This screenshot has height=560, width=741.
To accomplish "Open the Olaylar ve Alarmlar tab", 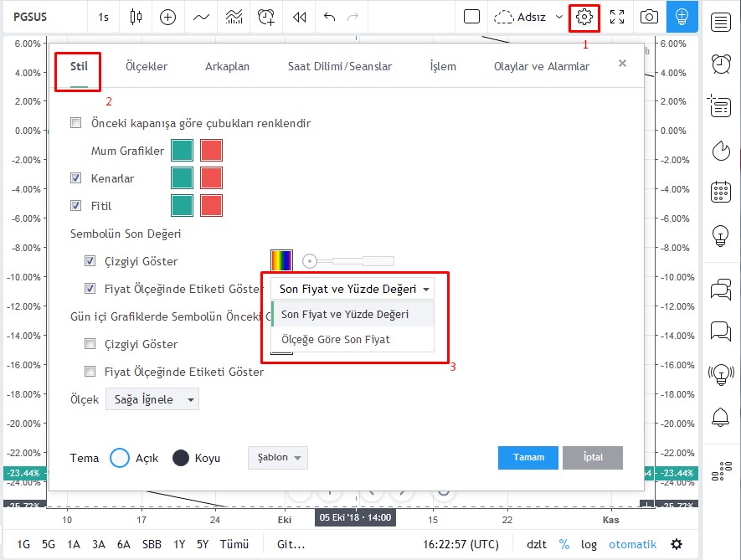I will click(x=542, y=66).
